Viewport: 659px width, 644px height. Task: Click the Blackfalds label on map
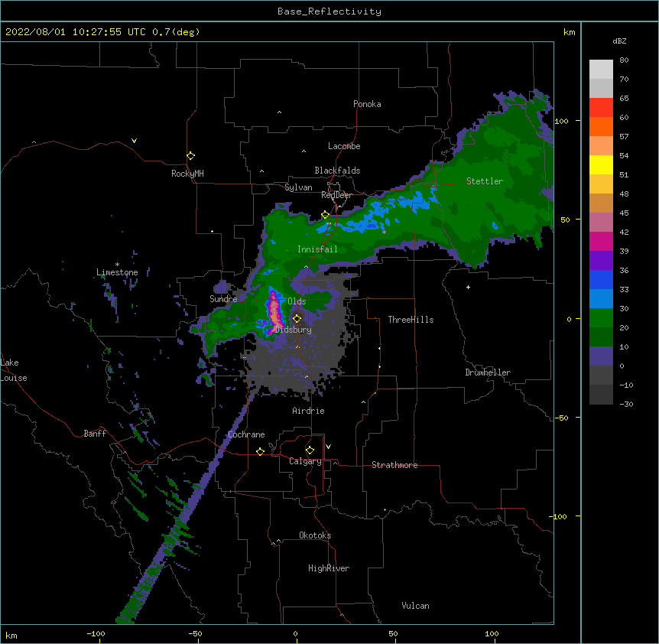pos(337,171)
